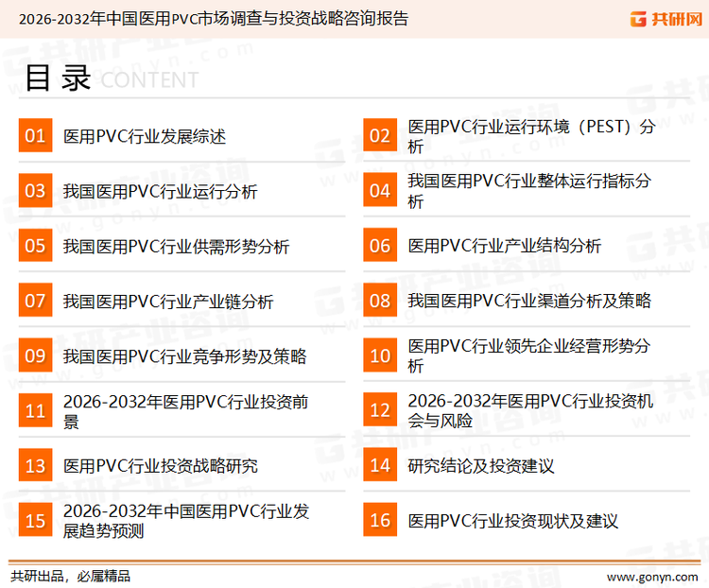
Task: Click the orange 08 number box
Action: 380,301
